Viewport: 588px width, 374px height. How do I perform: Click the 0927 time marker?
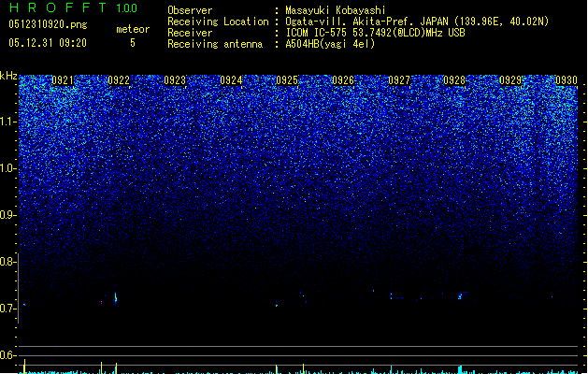coord(399,80)
